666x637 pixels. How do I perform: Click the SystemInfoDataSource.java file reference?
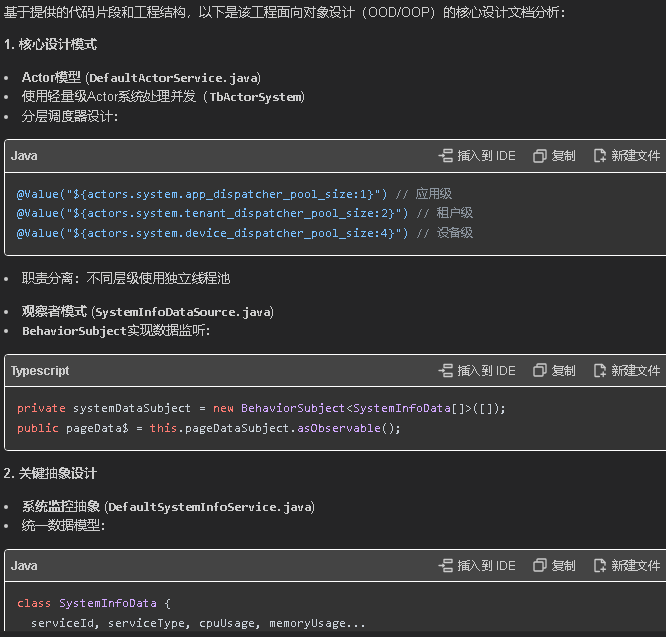pos(183,312)
